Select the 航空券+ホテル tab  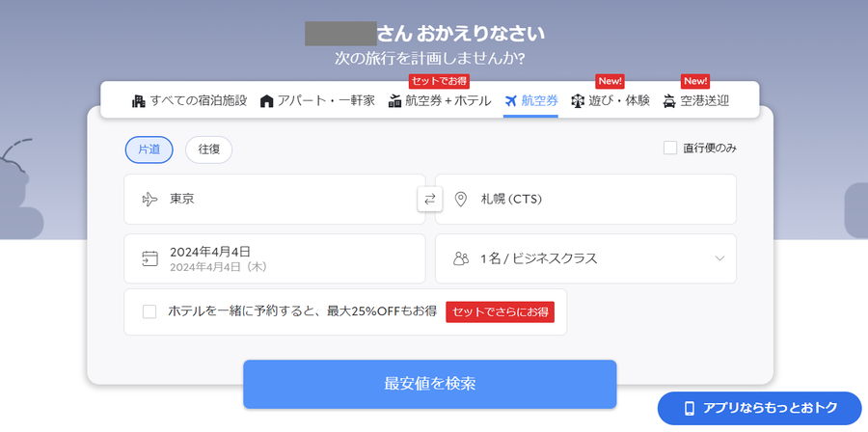point(440,101)
